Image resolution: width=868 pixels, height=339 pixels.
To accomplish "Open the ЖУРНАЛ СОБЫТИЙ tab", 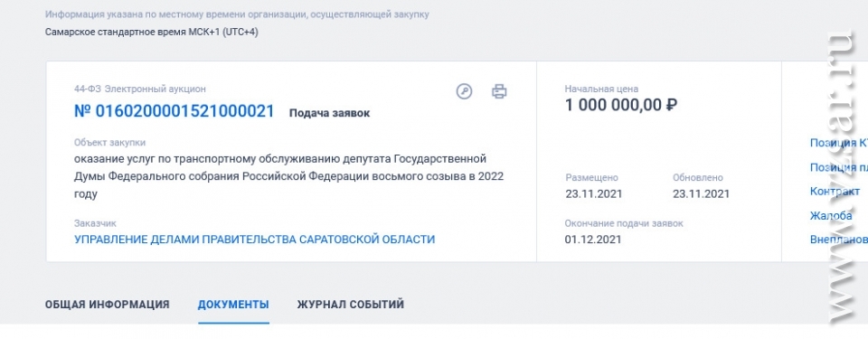I will (x=351, y=304).
